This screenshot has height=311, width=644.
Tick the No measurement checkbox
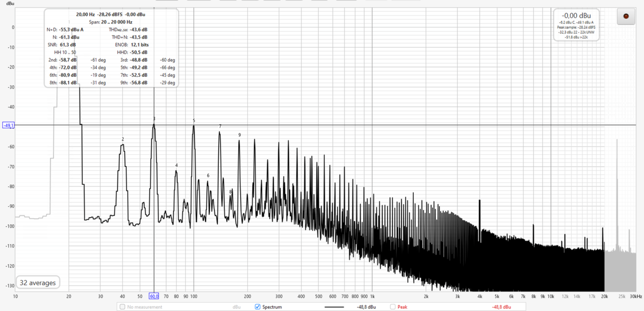(x=123, y=307)
